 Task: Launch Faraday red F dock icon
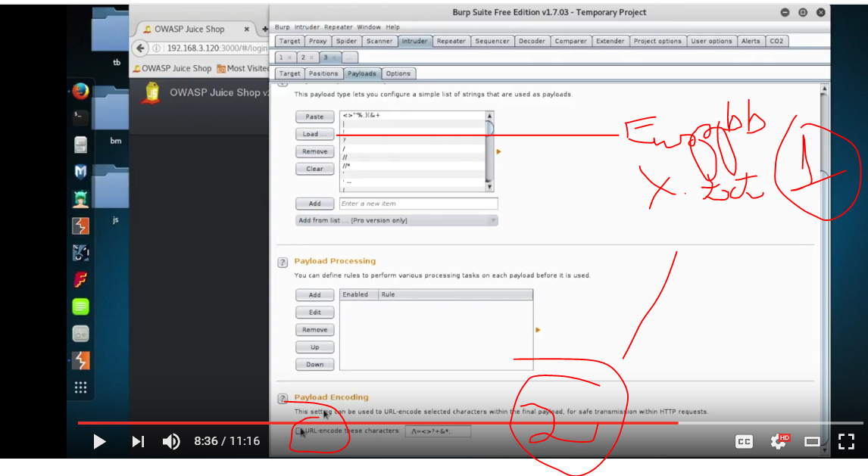80,280
